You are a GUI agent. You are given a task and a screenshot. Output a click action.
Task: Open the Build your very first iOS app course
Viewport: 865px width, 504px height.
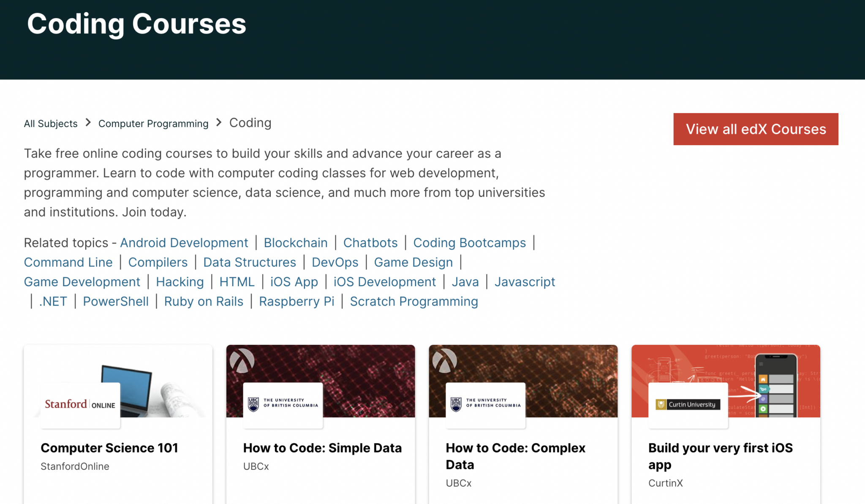click(720, 456)
